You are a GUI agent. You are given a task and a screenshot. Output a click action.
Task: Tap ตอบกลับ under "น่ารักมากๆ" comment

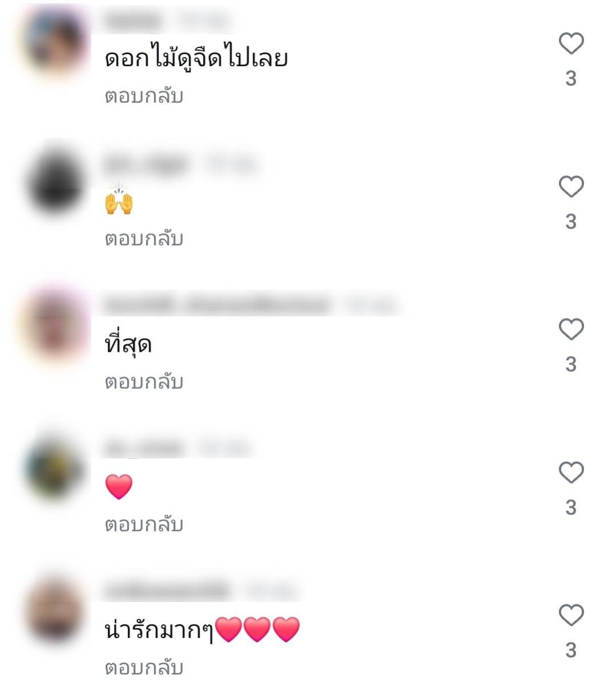pyautogui.click(x=144, y=667)
